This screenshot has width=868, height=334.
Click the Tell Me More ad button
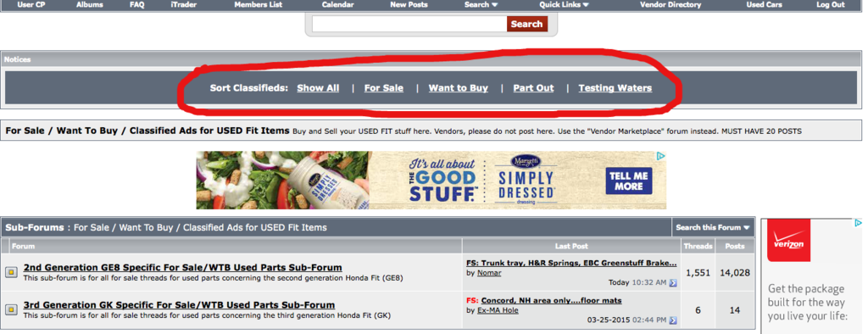[x=628, y=181]
